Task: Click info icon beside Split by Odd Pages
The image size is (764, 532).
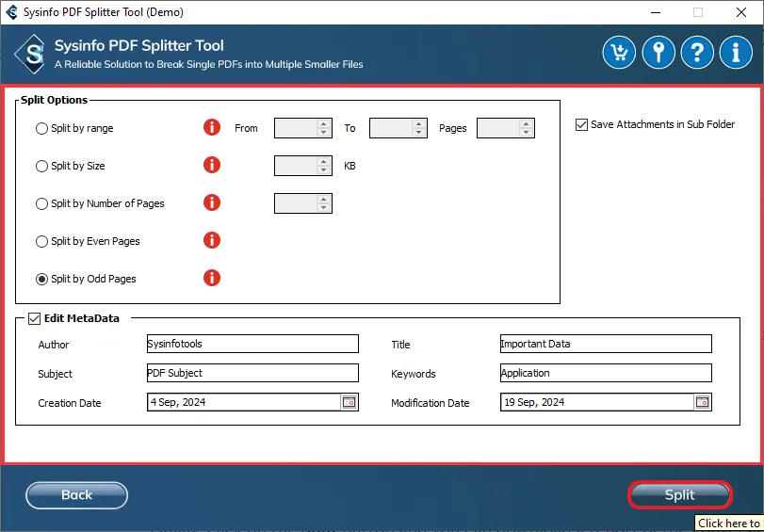Action: (212, 278)
